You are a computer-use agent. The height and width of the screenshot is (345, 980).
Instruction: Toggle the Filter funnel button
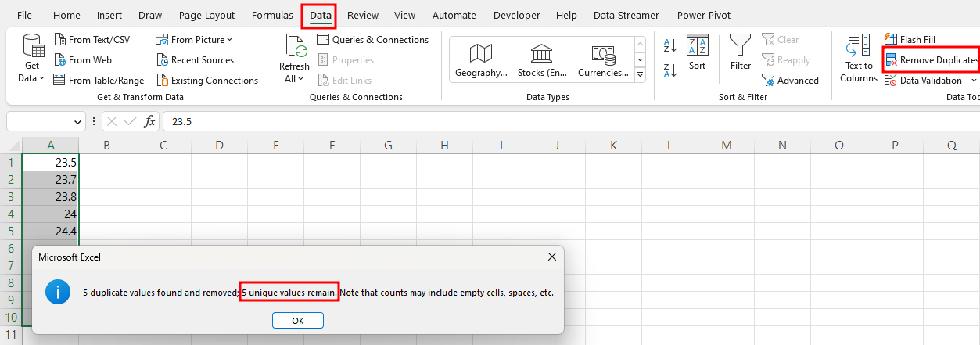coord(740,52)
